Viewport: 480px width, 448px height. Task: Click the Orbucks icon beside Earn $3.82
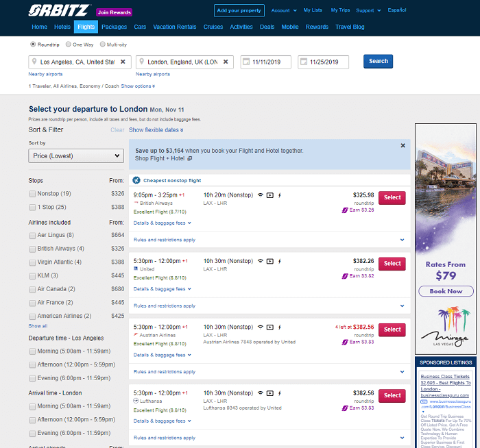345,276
